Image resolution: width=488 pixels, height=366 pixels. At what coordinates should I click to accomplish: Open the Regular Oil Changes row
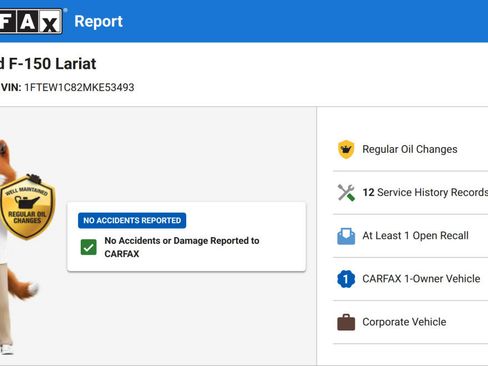point(410,149)
